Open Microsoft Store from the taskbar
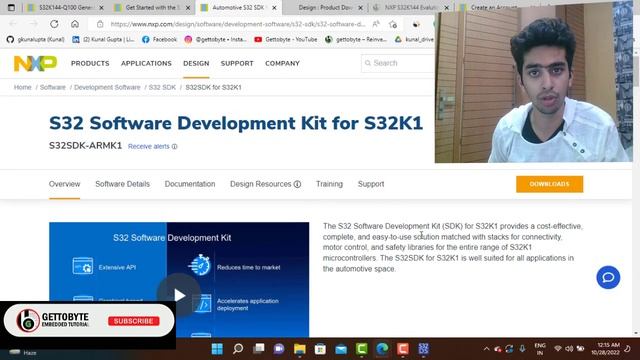The height and width of the screenshot is (360, 640). coord(320,349)
